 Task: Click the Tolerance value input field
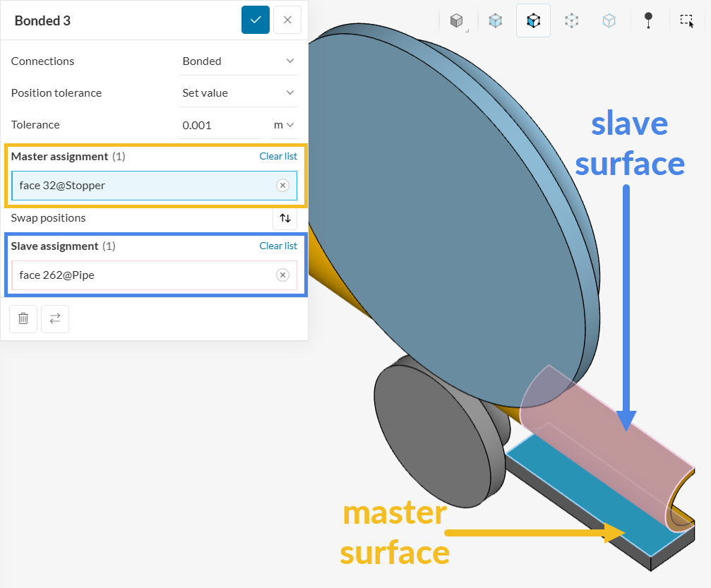tap(219, 125)
